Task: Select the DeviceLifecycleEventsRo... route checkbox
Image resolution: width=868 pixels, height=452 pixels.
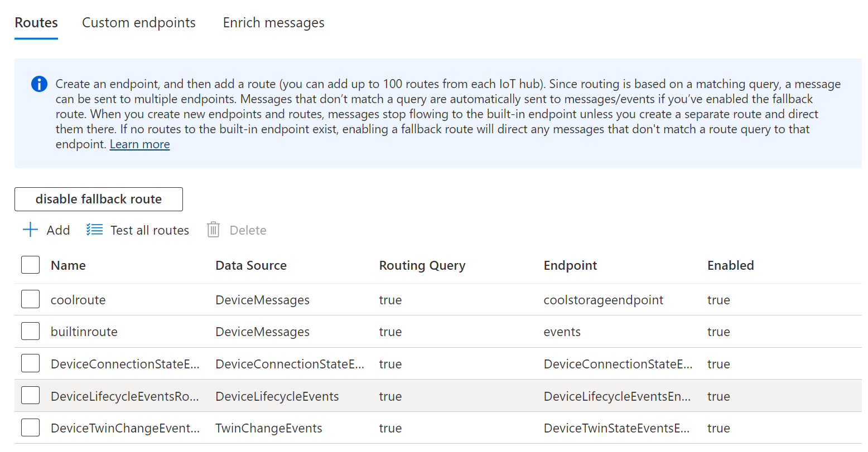Action: (x=30, y=395)
